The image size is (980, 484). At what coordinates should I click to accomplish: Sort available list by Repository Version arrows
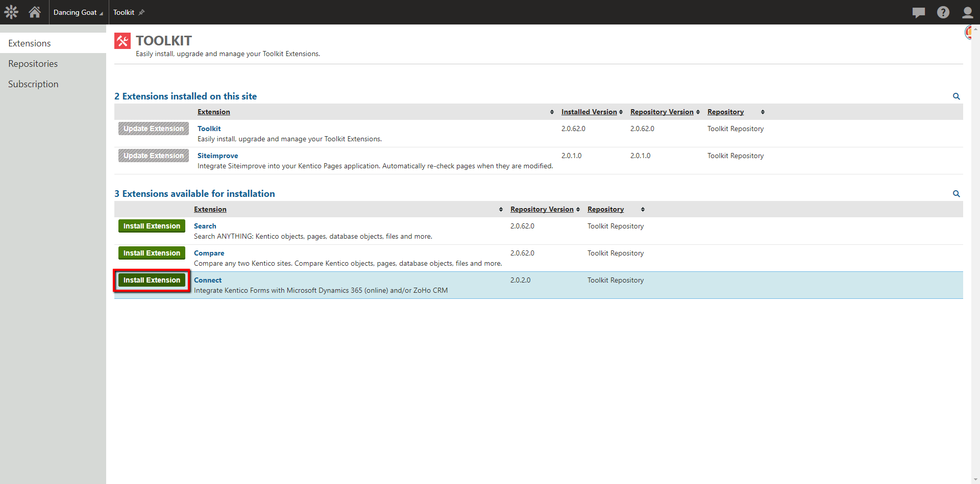pos(578,210)
